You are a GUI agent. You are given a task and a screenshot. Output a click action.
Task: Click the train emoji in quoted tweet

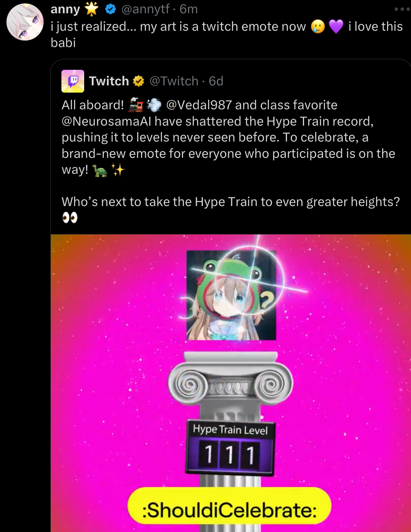pyautogui.click(x=136, y=105)
